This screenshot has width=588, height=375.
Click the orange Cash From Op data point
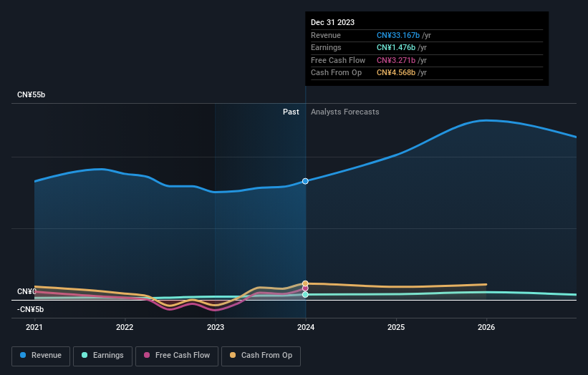[x=305, y=283]
